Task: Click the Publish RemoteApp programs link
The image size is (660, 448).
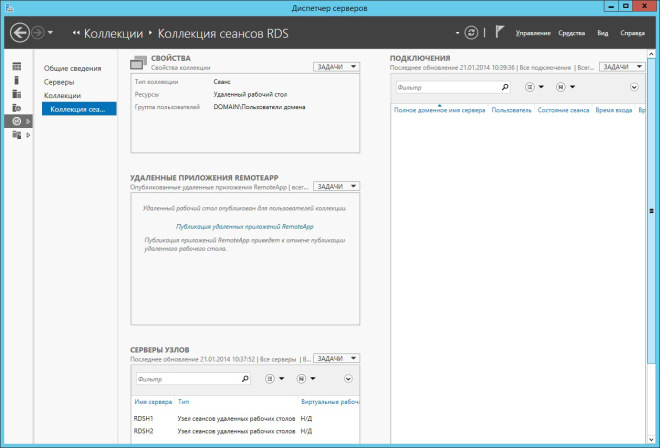Action: pyautogui.click(x=245, y=227)
